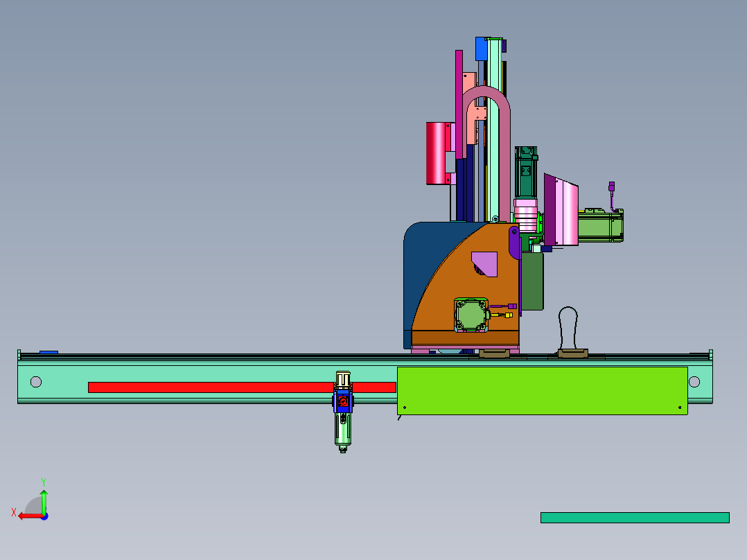
Task: Select the dark green box behind the orange plate
Action: click(x=532, y=281)
